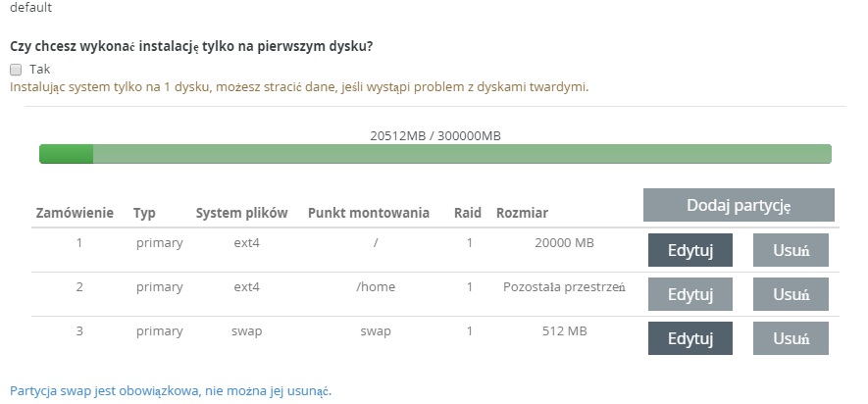868x404 pixels.
Task: Tick the Tak first-disk-only checkbox
Action: pyautogui.click(x=16, y=70)
